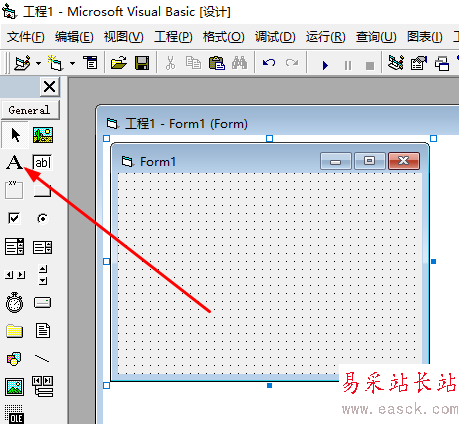Click the Undo arrow icon
Image resolution: width=459 pixels, height=424 pixels.
[x=269, y=63]
